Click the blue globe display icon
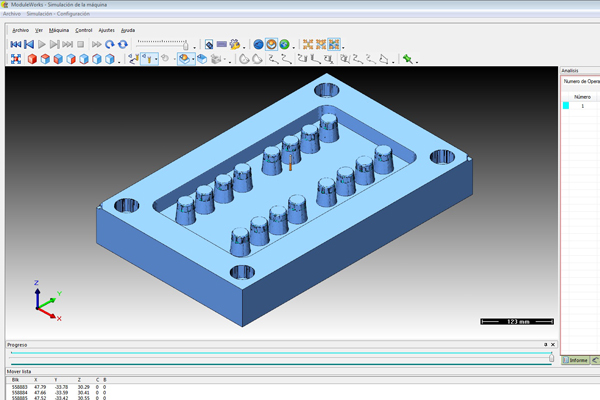 point(258,45)
